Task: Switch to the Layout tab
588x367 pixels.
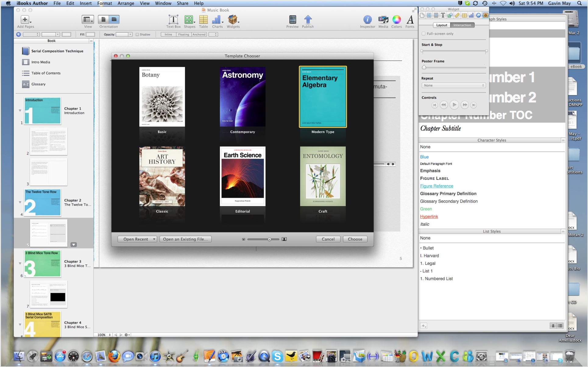Action: (x=441, y=25)
